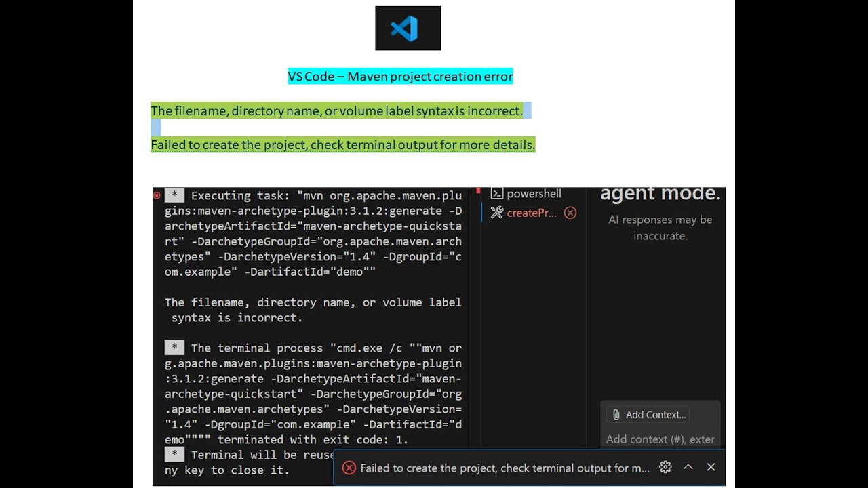Click the Add Context... button
This screenshot has width=868, height=488.
coord(649,415)
